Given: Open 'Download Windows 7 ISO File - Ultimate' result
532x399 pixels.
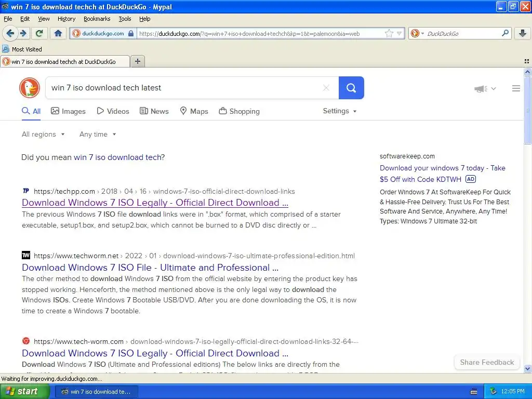Looking at the screenshot, I should pyautogui.click(x=150, y=268).
